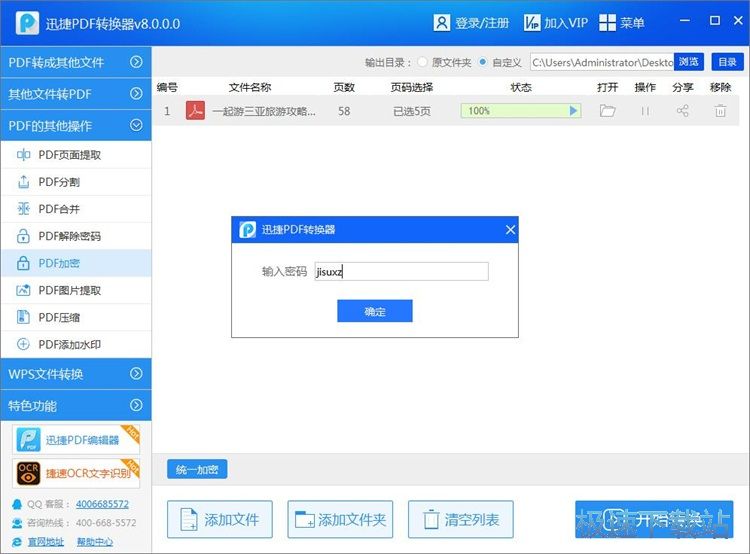Image resolution: width=750 pixels, height=554 pixels.
Task: Close the password dialog
Action: (510, 230)
